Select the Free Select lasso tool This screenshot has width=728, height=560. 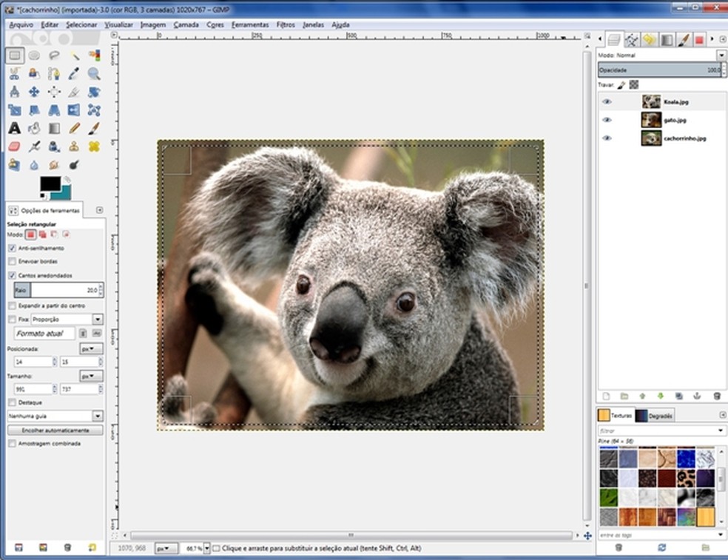[x=54, y=55]
